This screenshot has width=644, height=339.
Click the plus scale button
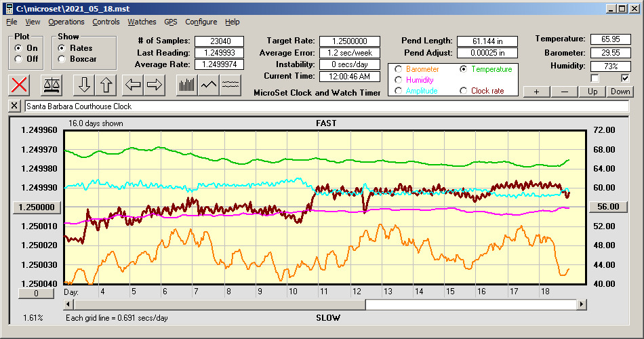(536, 92)
